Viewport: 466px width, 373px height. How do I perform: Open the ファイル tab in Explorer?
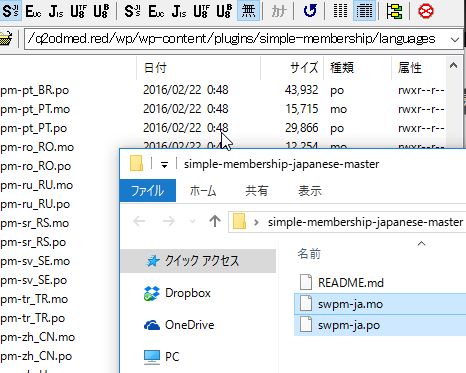[148, 191]
